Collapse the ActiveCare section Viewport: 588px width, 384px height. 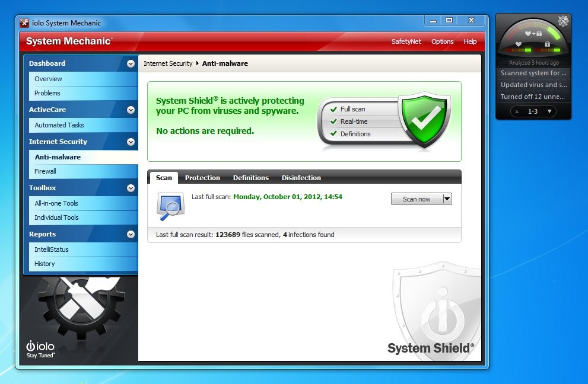pyautogui.click(x=131, y=110)
